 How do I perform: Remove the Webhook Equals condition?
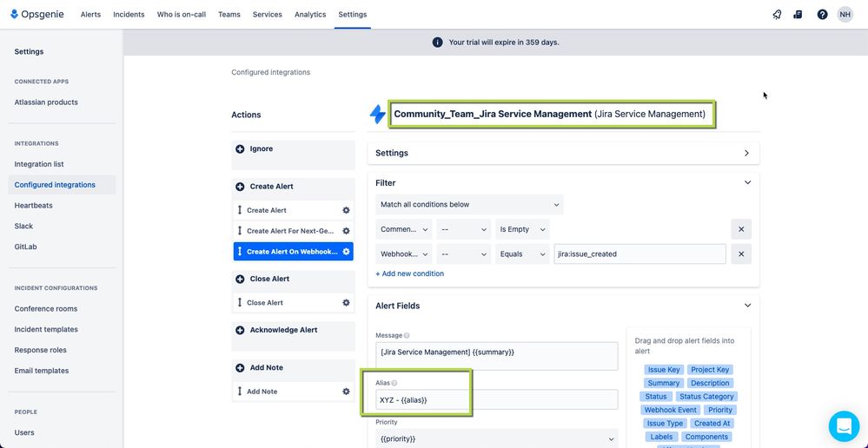coord(741,254)
